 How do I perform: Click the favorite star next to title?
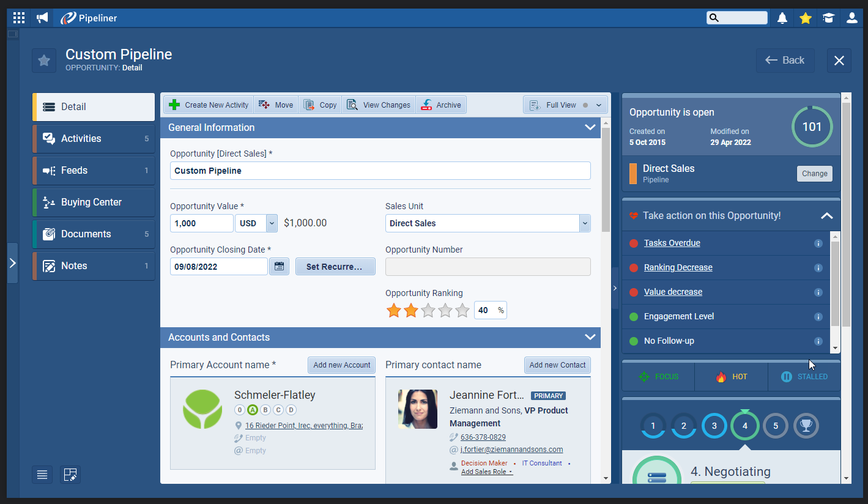pos(44,61)
